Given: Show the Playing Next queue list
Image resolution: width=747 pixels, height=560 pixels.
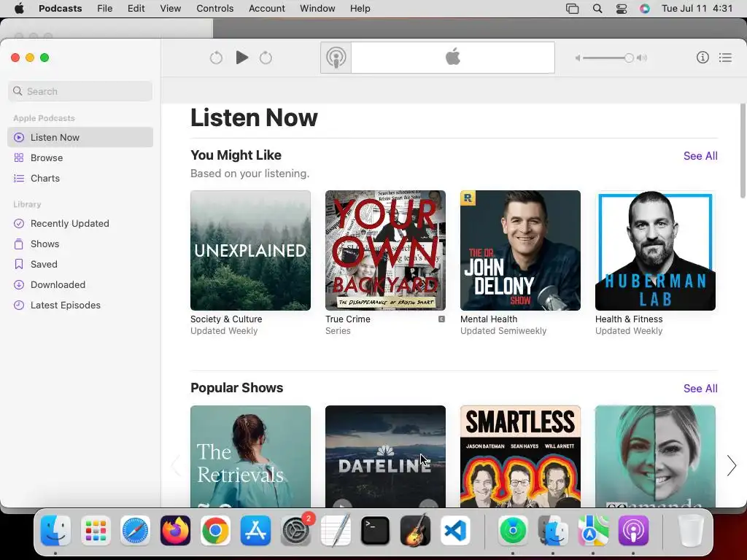Looking at the screenshot, I should pyautogui.click(x=725, y=58).
